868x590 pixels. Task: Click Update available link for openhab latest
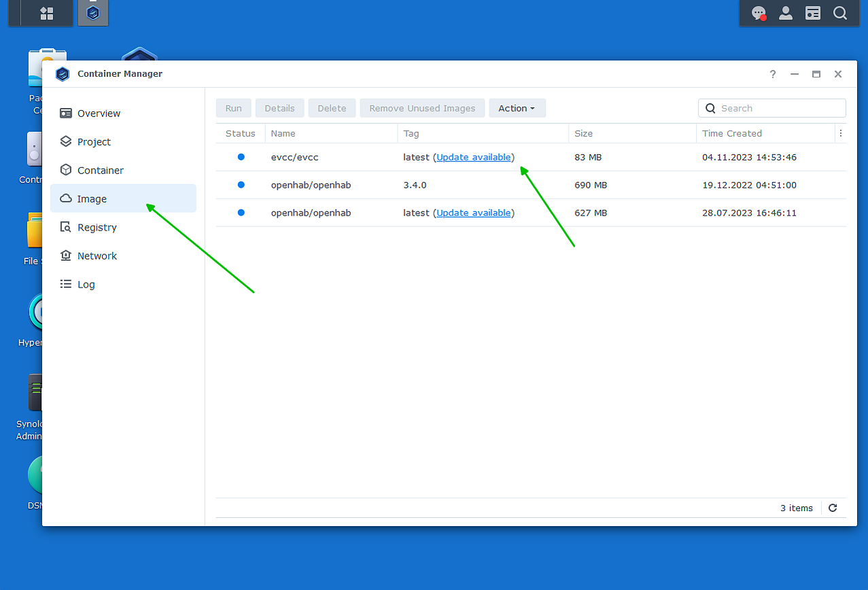(474, 213)
